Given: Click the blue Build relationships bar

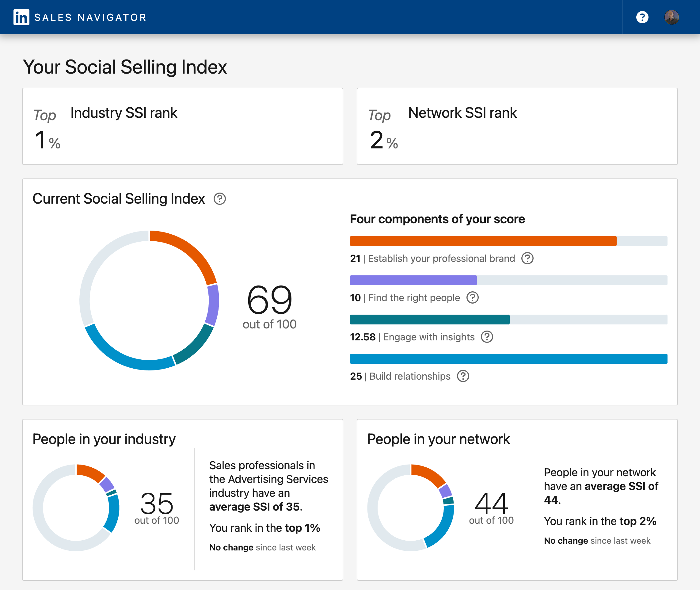Looking at the screenshot, I should pos(509,358).
